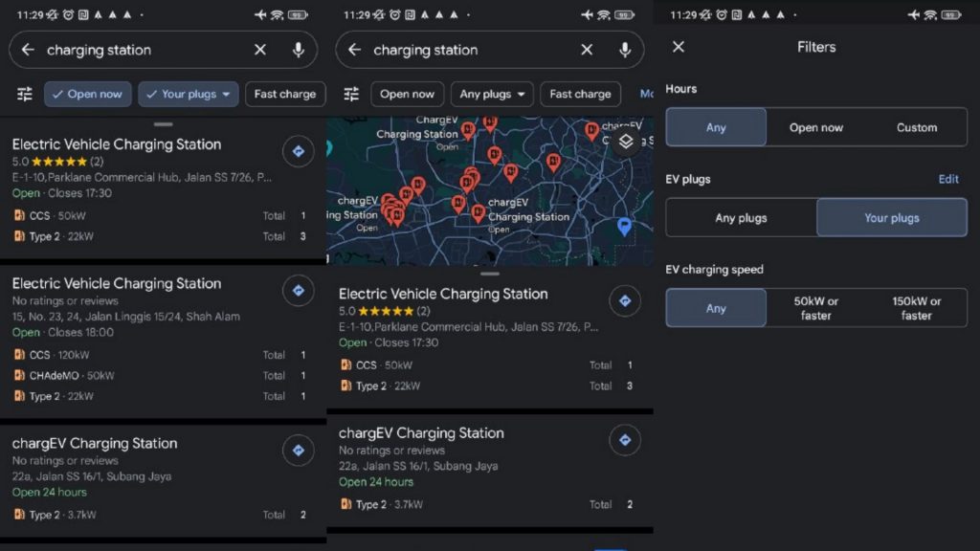Tap microphone icon in left screen search bar
Screen dimensions: 980x551
299,50
